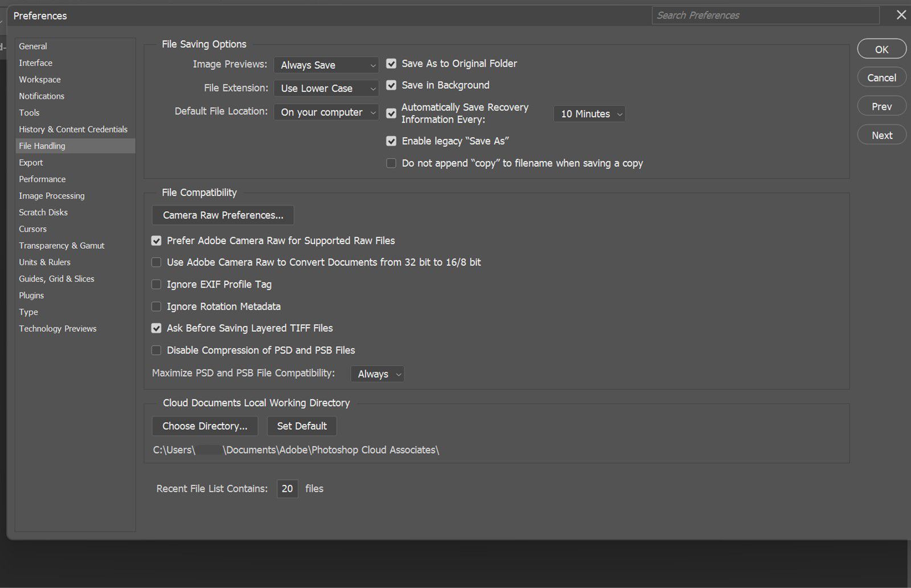This screenshot has height=588, width=911.
Task: Enable Do not append copy to filename
Action: 391,163
